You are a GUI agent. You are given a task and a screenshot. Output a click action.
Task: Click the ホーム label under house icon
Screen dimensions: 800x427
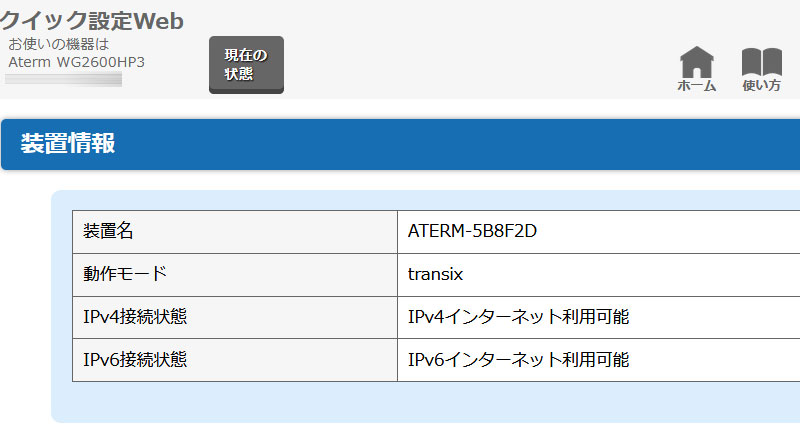point(696,86)
